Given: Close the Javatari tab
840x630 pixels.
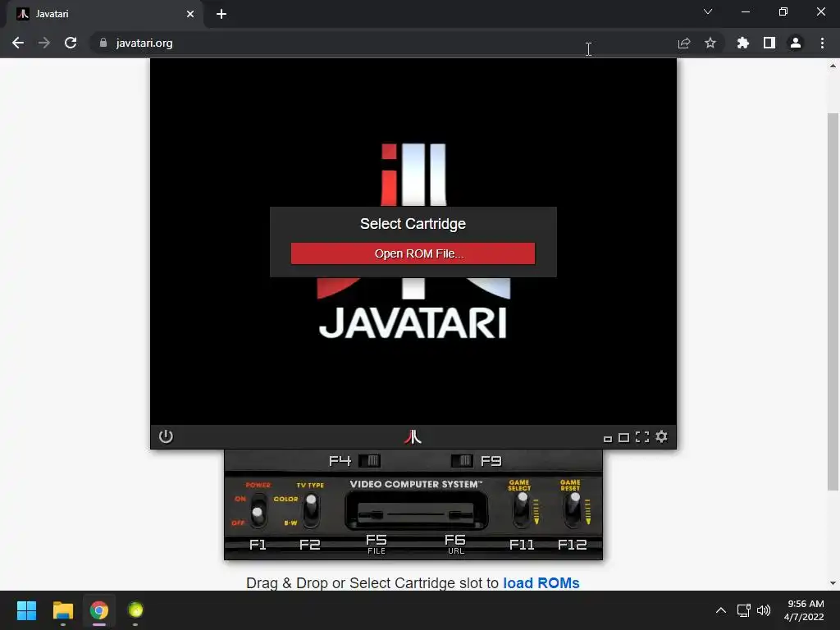Looking at the screenshot, I should [190, 14].
